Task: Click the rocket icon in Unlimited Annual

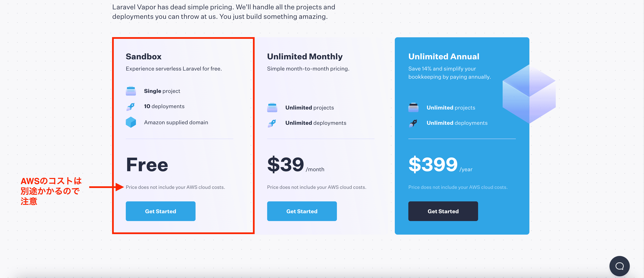Action: click(x=413, y=123)
